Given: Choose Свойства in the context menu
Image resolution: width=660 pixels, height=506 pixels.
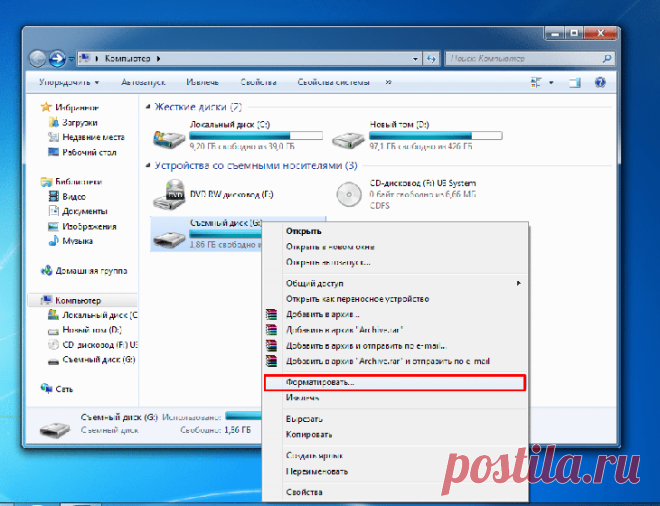Looking at the screenshot, I should [304, 492].
